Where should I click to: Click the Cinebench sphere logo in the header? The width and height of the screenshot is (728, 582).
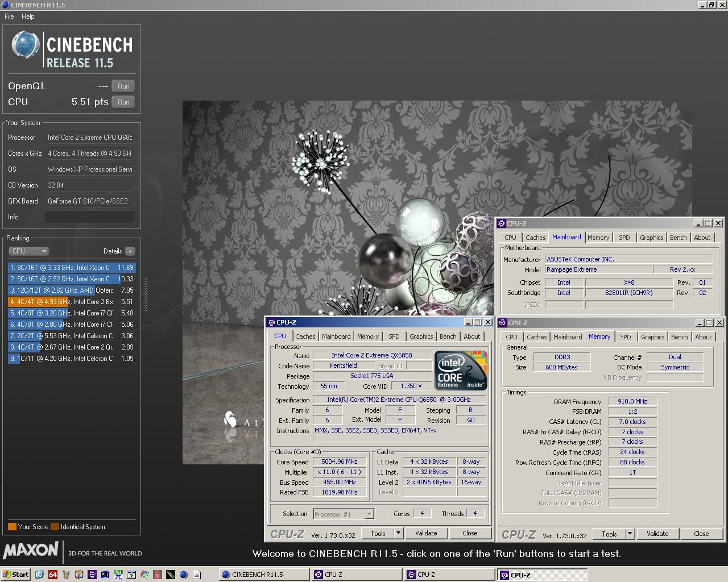click(25, 45)
